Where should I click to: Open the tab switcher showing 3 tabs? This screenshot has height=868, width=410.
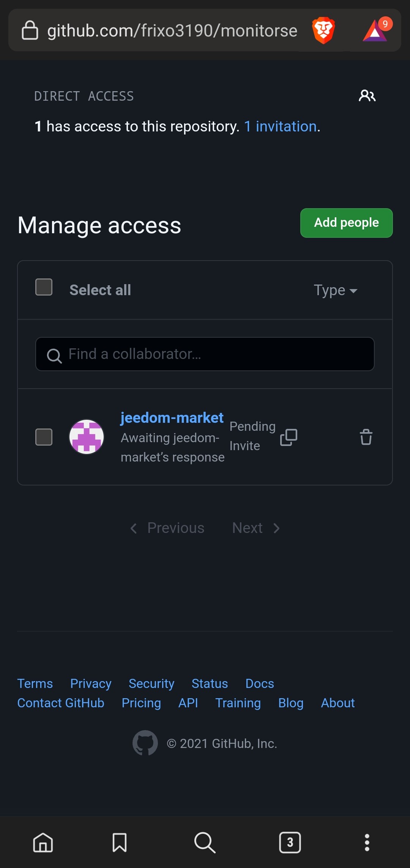click(x=290, y=843)
